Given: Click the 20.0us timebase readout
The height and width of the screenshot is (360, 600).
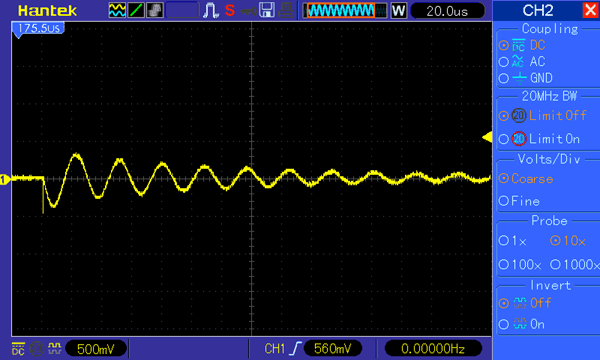Looking at the screenshot, I should (x=447, y=11).
